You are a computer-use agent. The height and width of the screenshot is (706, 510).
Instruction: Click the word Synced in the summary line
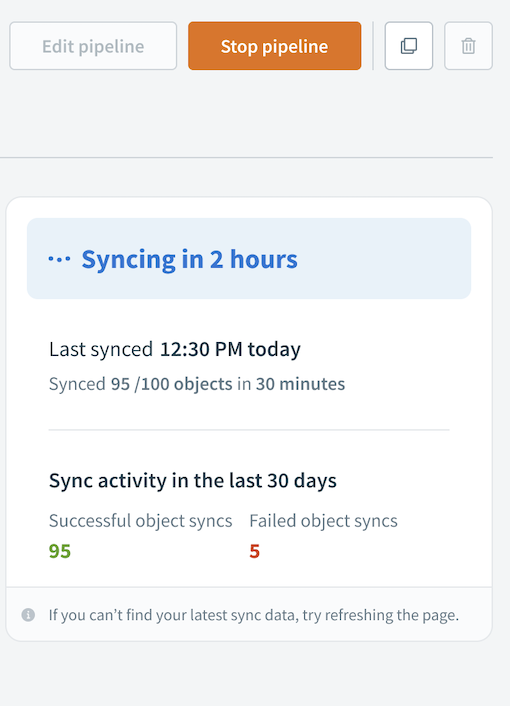[x=77, y=384]
